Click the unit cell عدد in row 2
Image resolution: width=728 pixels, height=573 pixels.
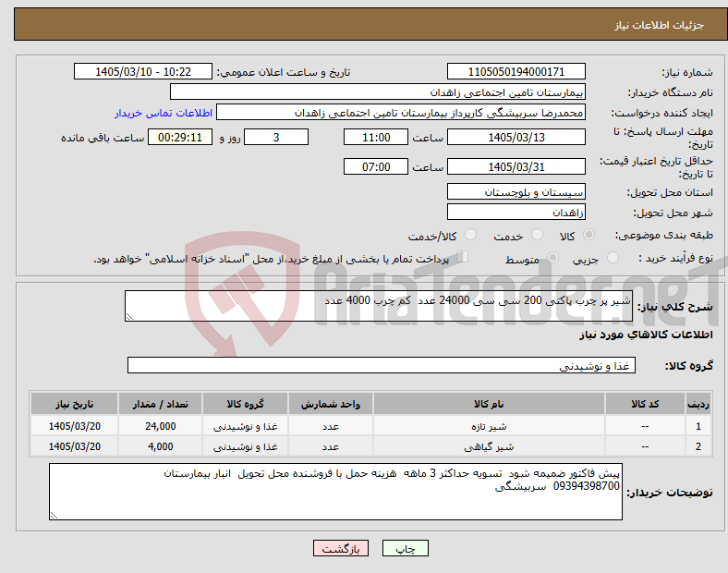pos(330,446)
